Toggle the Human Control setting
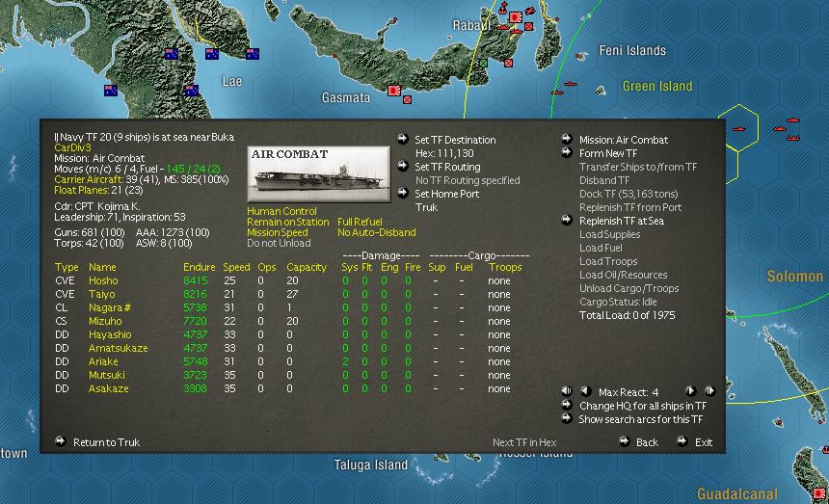This screenshot has width=829, height=504. 281,211
